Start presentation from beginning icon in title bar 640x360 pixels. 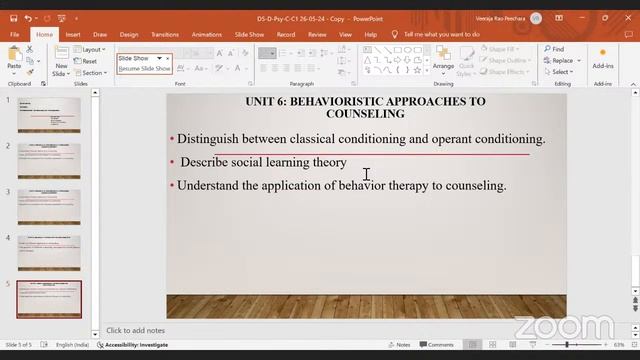pyautogui.click(x=62, y=18)
